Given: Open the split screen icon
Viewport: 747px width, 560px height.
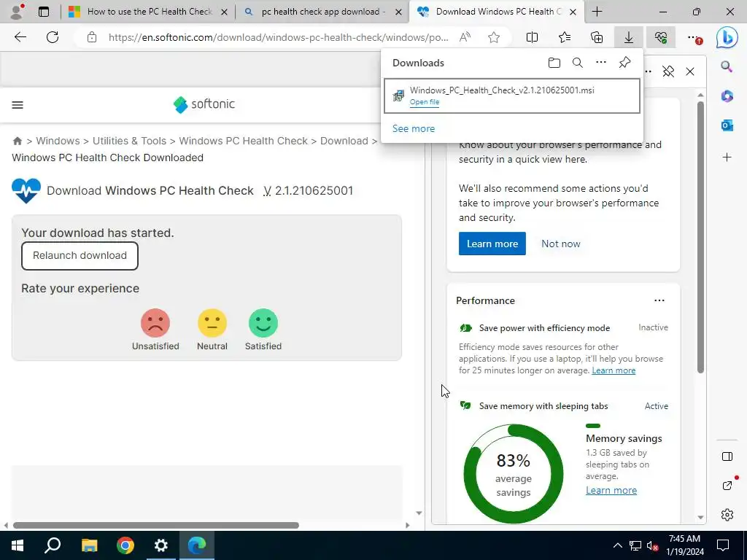Looking at the screenshot, I should (x=532, y=37).
